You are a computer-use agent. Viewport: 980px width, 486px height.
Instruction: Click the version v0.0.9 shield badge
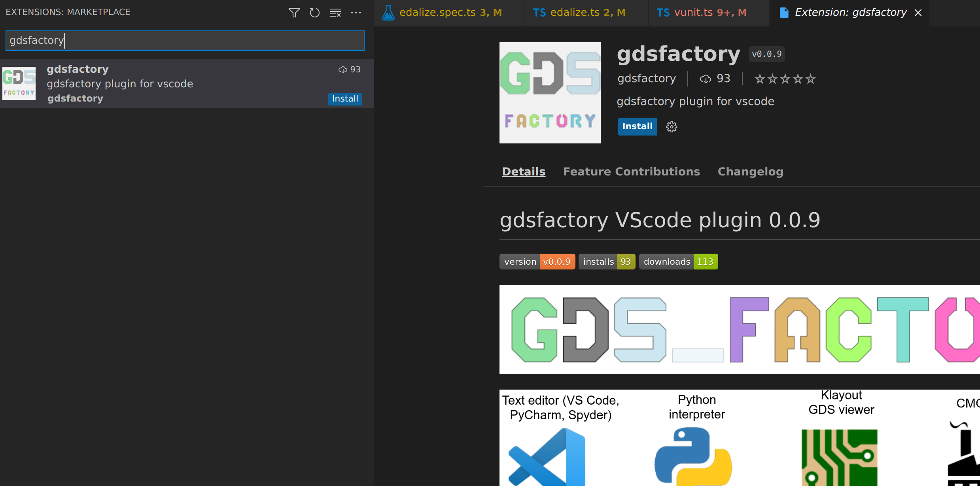(537, 262)
